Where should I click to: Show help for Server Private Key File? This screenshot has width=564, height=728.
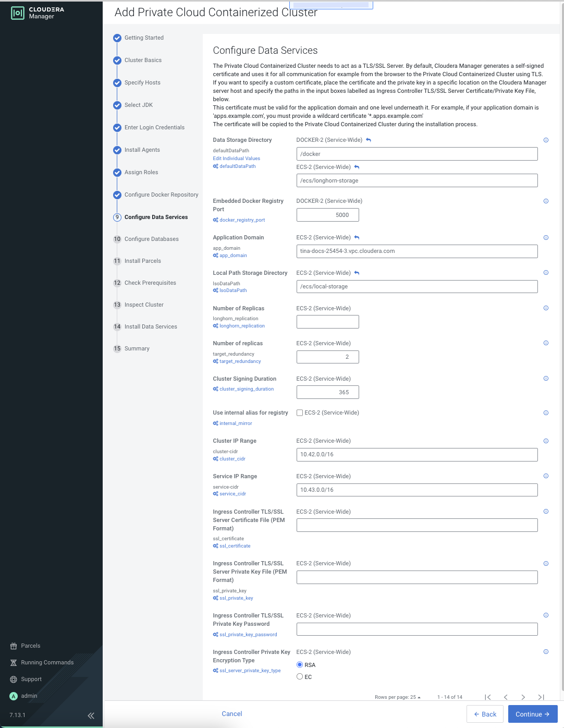[x=546, y=563]
